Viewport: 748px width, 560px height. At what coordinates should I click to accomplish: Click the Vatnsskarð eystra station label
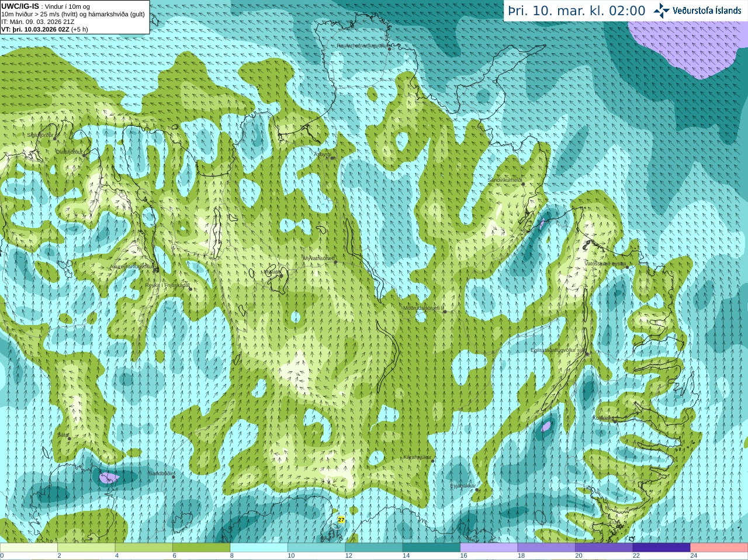click(605, 264)
